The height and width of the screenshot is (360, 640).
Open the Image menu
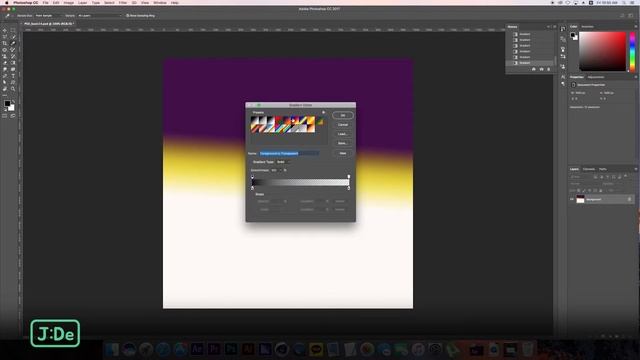69,2
